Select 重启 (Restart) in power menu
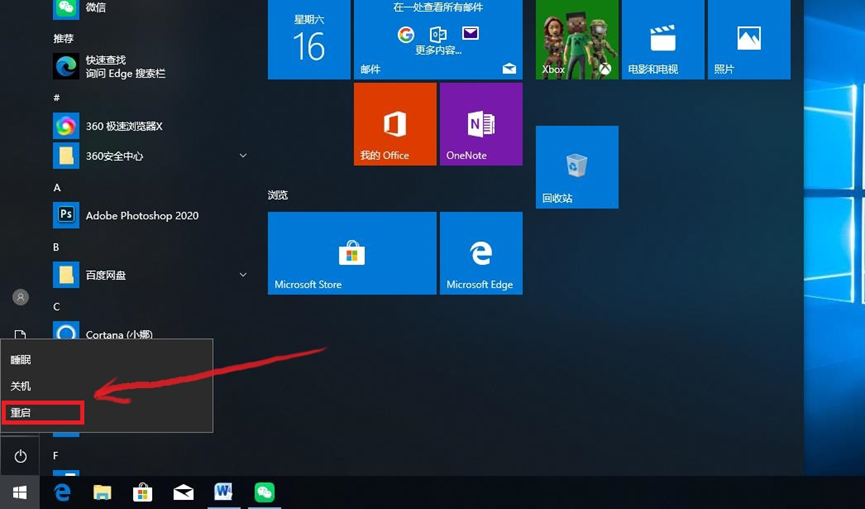The height and width of the screenshot is (509, 865). click(x=106, y=412)
